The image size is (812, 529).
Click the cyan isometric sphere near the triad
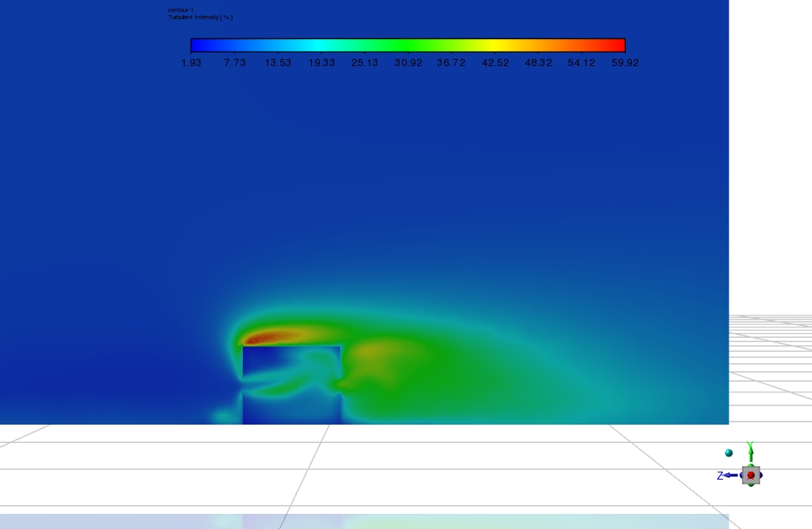[x=728, y=453]
